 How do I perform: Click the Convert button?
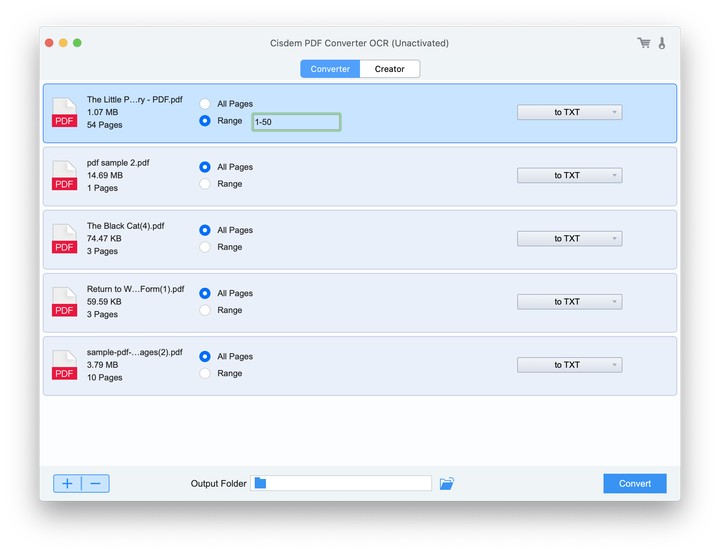[635, 483]
